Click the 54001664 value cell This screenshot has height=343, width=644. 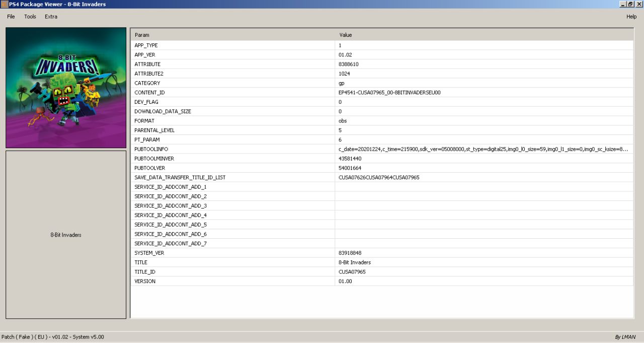point(484,168)
